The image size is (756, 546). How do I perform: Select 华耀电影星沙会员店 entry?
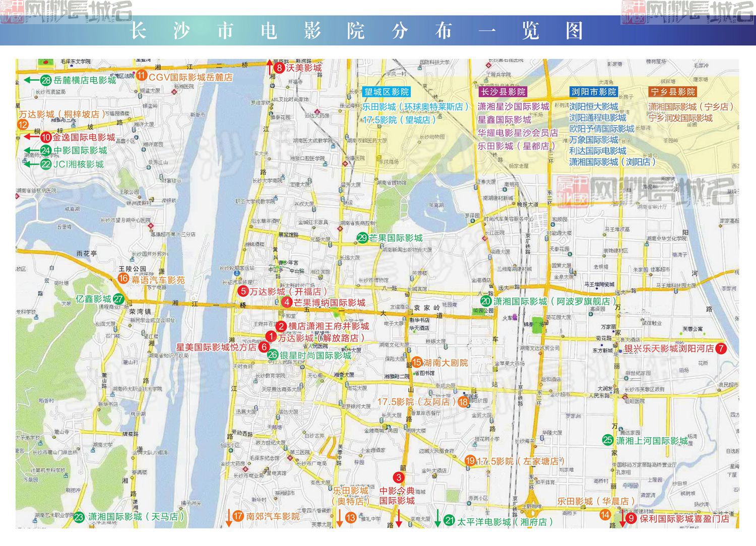point(518,133)
